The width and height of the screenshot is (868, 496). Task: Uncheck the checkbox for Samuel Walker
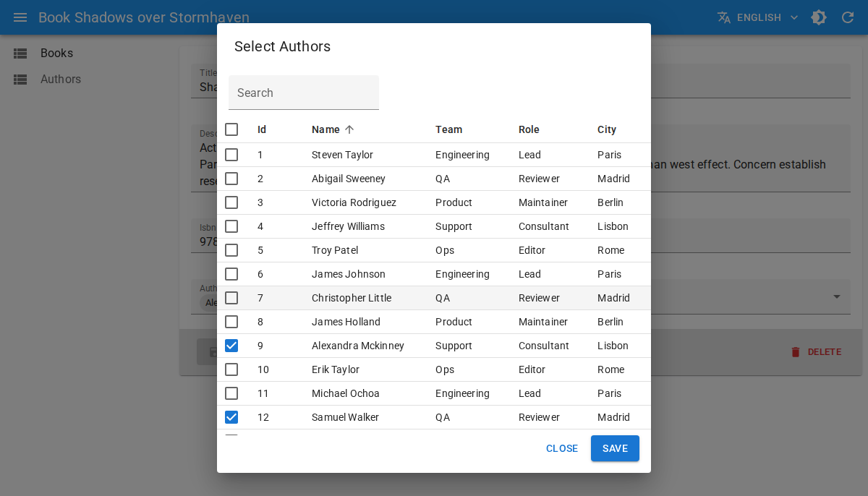pyautogui.click(x=231, y=417)
